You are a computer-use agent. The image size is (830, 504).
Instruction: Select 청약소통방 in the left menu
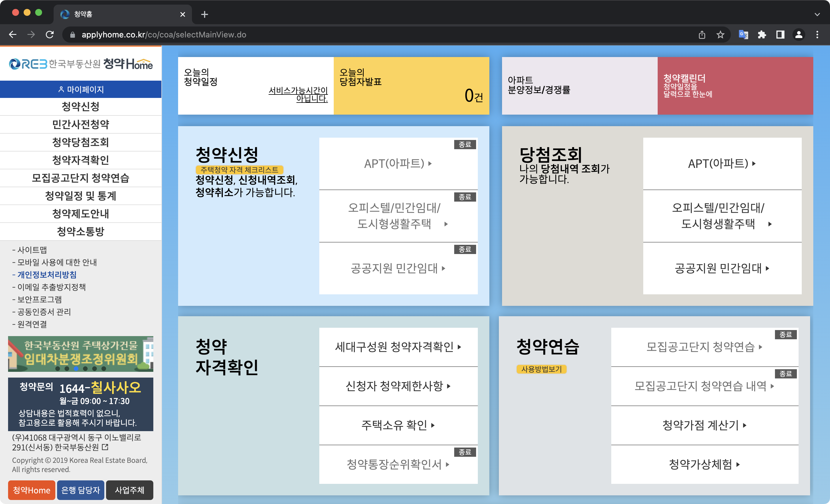pyautogui.click(x=81, y=232)
